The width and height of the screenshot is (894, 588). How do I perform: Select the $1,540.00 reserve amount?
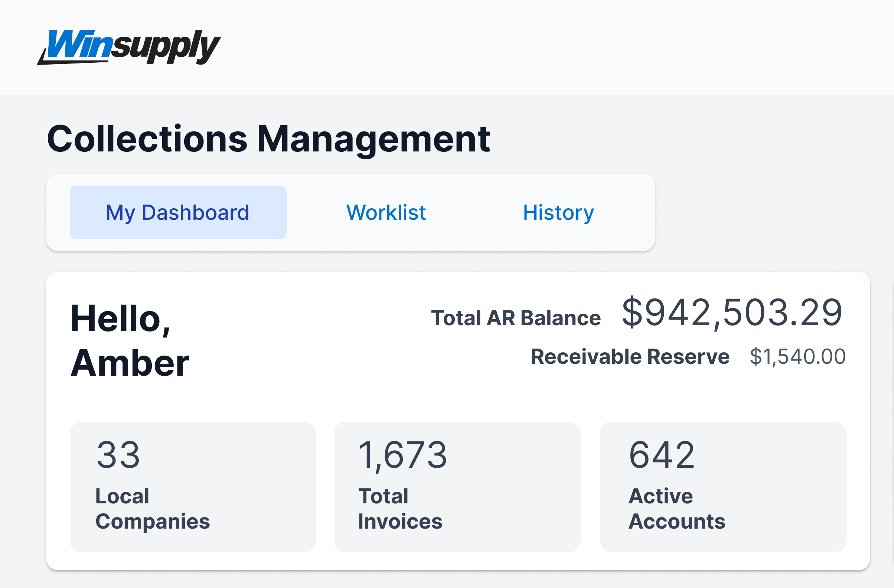[797, 356]
